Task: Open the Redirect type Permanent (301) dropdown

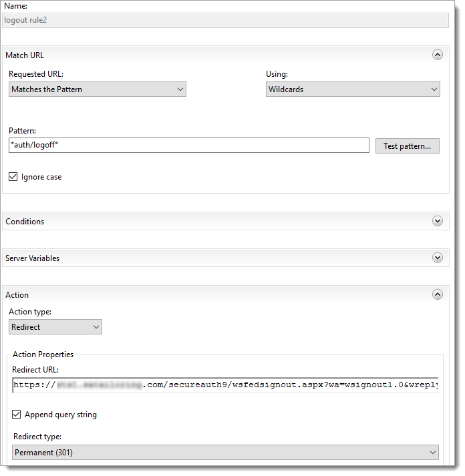Action: tap(226, 453)
